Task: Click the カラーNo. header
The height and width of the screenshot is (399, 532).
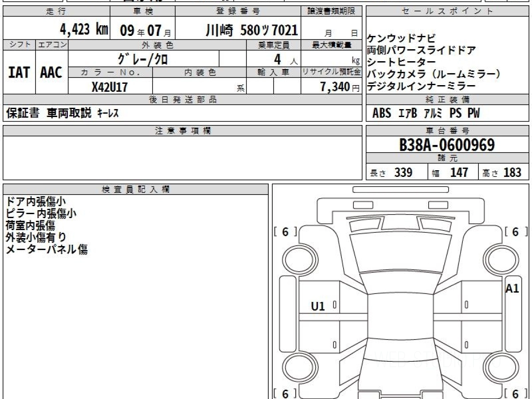Action: click(x=110, y=72)
